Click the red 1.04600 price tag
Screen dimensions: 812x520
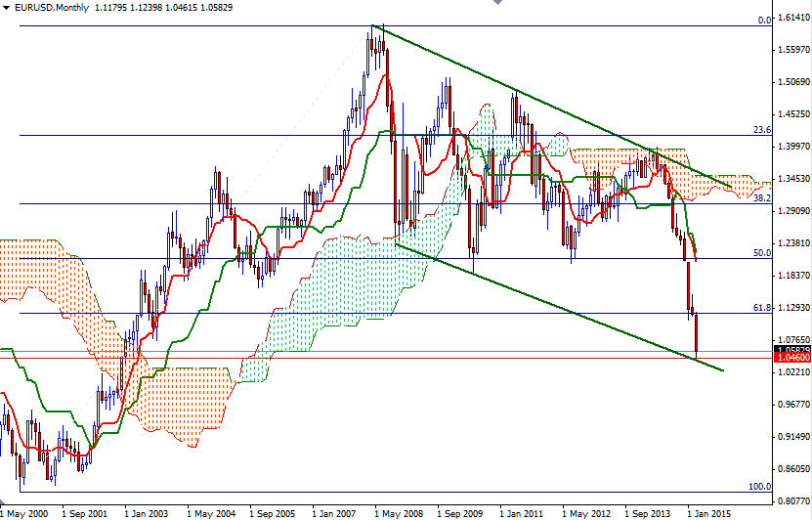pos(791,358)
